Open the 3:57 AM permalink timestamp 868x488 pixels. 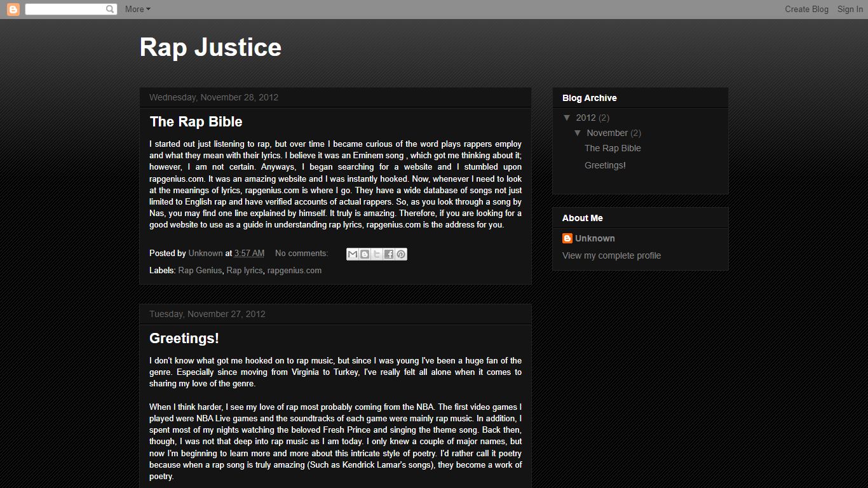pos(249,253)
